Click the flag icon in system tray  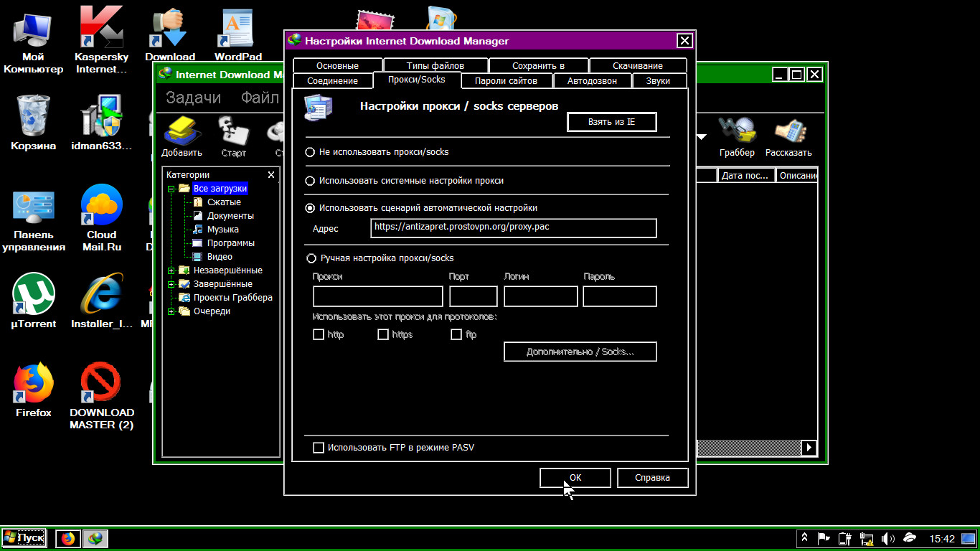point(824,538)
